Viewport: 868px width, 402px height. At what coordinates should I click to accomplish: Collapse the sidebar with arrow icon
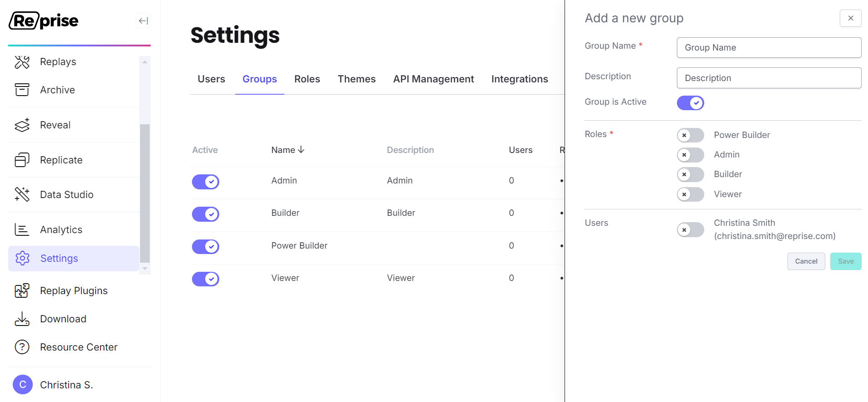(143, 20)
